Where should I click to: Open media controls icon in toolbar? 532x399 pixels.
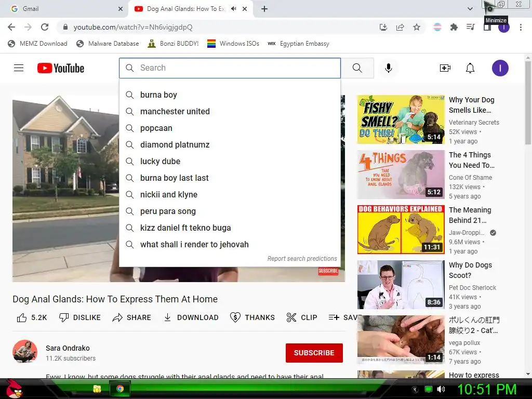pos(470,27)
